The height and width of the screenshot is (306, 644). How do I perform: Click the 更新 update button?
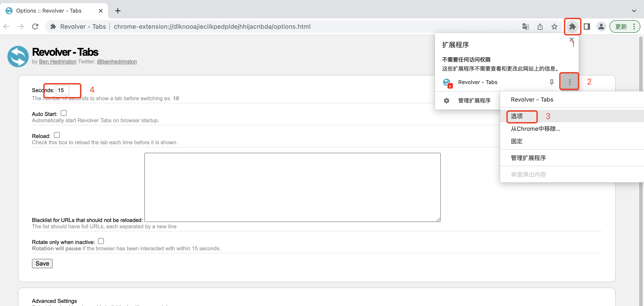[x=621, y=27]
